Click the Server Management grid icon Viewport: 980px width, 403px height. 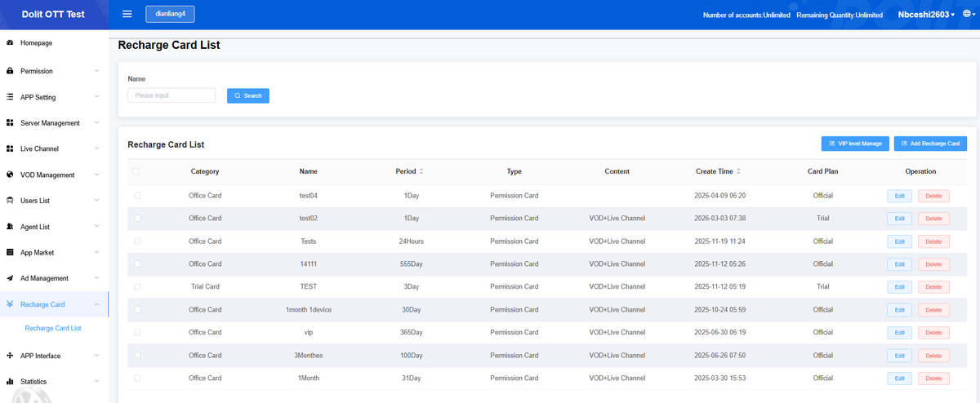click(10, 123)
